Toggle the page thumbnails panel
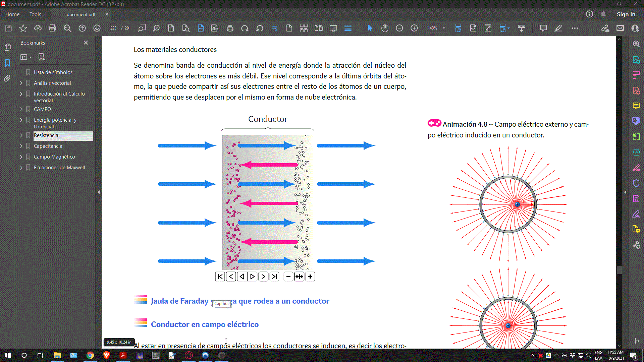 click(x=7, y=48)
